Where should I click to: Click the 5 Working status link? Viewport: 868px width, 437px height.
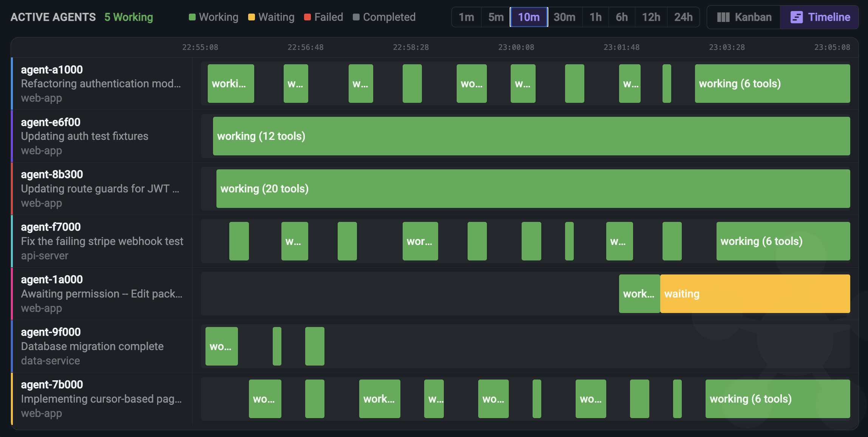click(x=128, y=17)
